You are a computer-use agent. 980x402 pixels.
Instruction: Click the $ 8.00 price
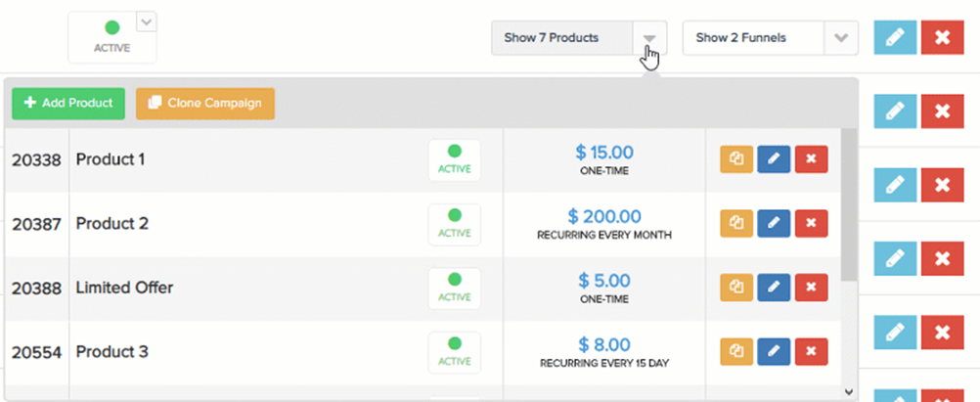click(x=604, y=344)
